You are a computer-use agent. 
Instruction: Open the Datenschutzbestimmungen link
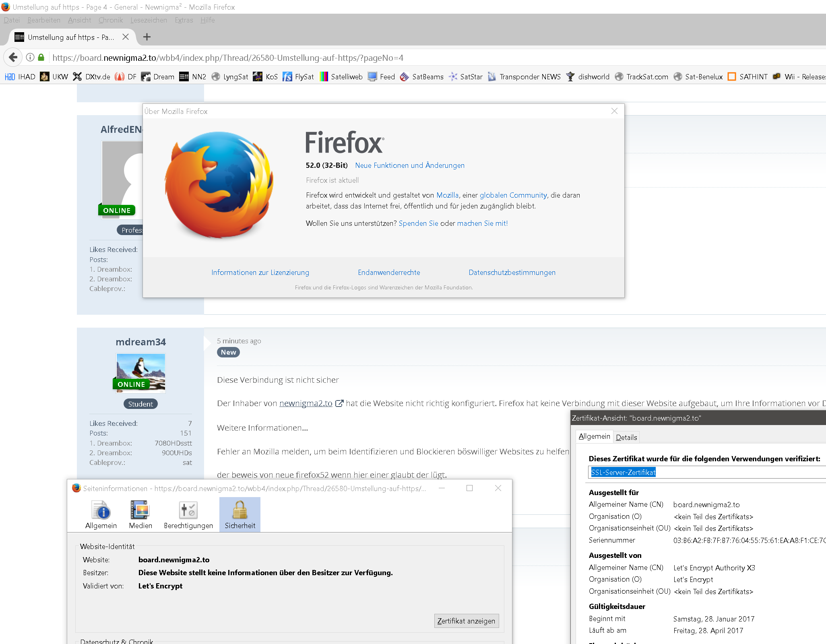pyautogui.click(x=512, y=272)
